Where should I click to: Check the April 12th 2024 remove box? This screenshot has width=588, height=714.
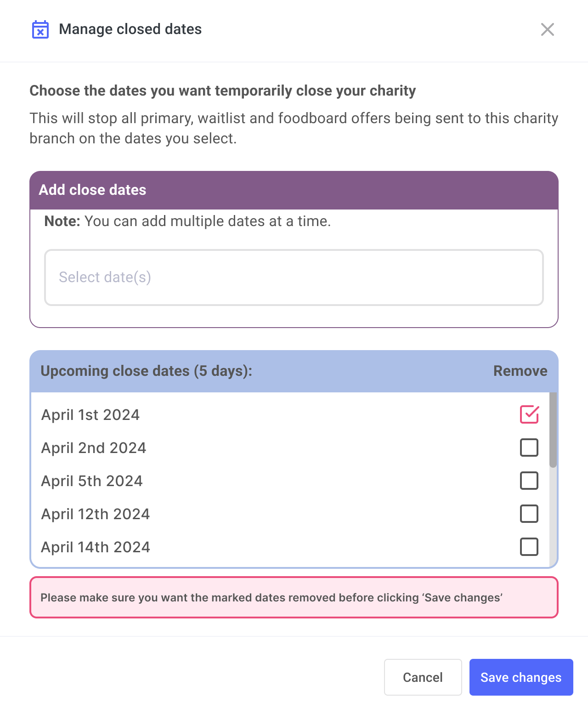(x=529, y=514)
